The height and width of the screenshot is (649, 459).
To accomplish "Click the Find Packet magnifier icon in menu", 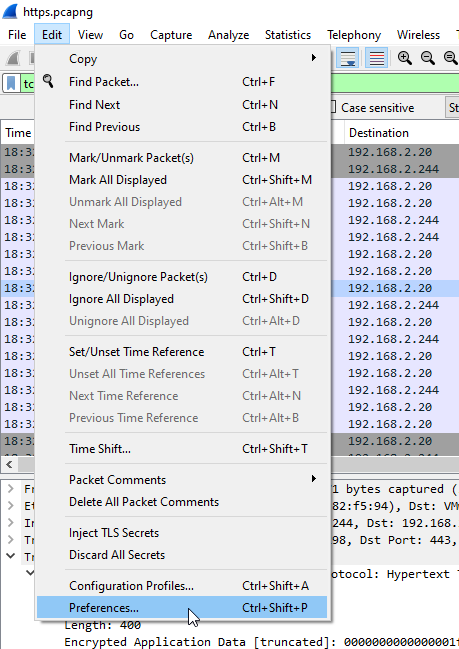I will [x=48, y=81].
